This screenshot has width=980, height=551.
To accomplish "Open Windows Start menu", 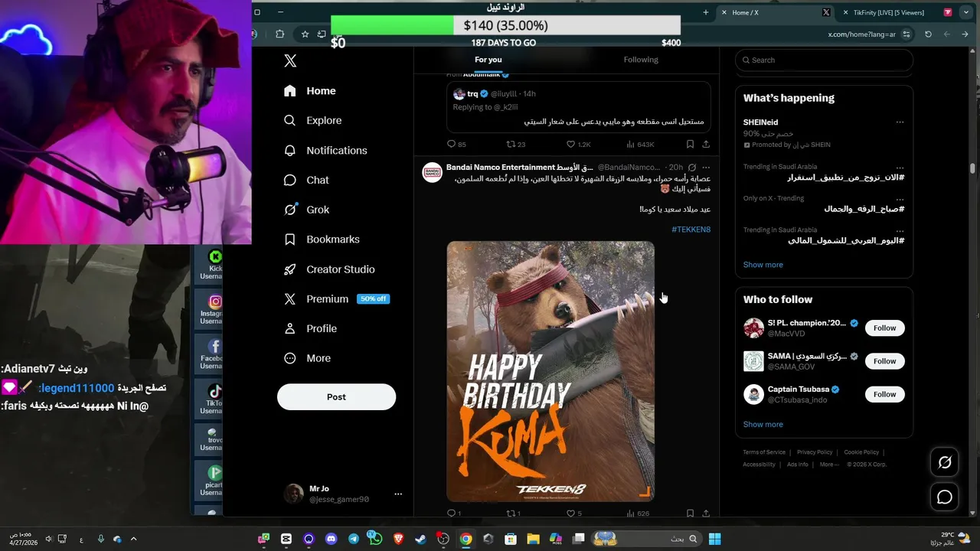I will click(714, 540).
